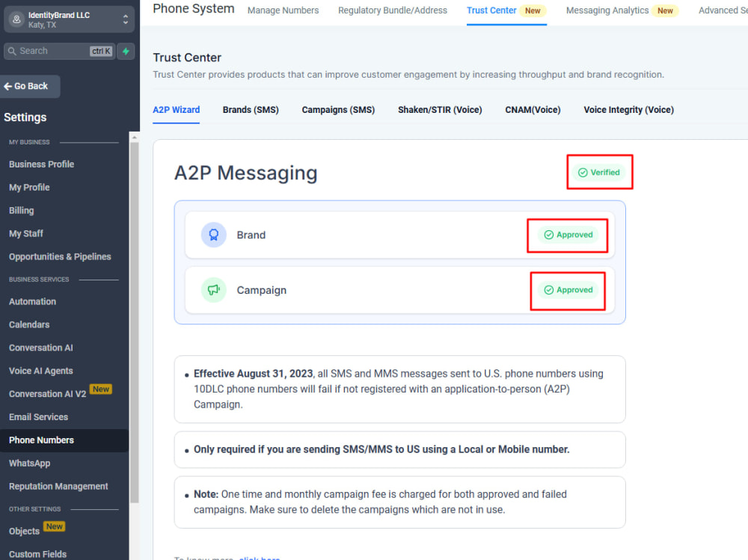Open Billing settings
The width and height of the screenshot is (748, 560).
(x=22, y=210)
